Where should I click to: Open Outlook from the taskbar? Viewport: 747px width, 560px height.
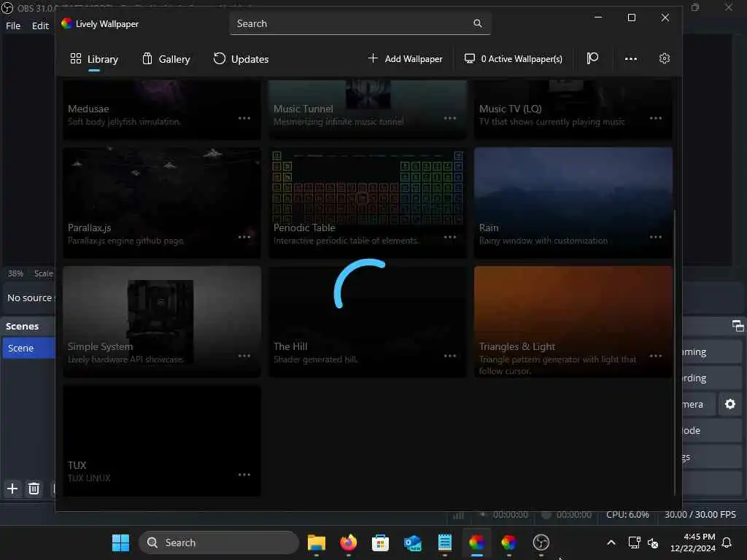pos(413,542)
